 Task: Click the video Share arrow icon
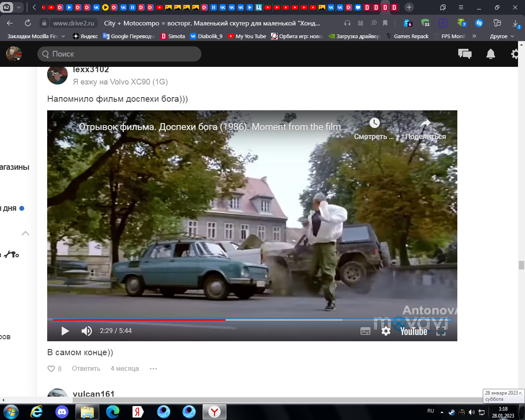[x=425, y=123]
